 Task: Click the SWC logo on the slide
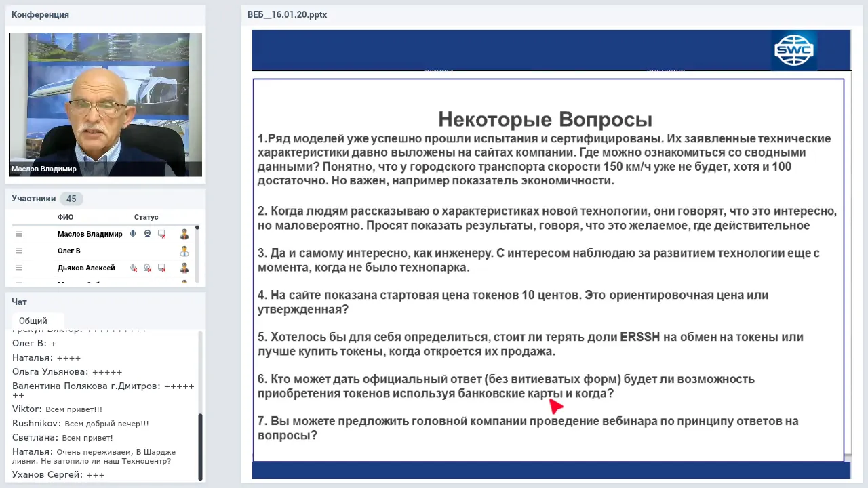coord(794,50)
